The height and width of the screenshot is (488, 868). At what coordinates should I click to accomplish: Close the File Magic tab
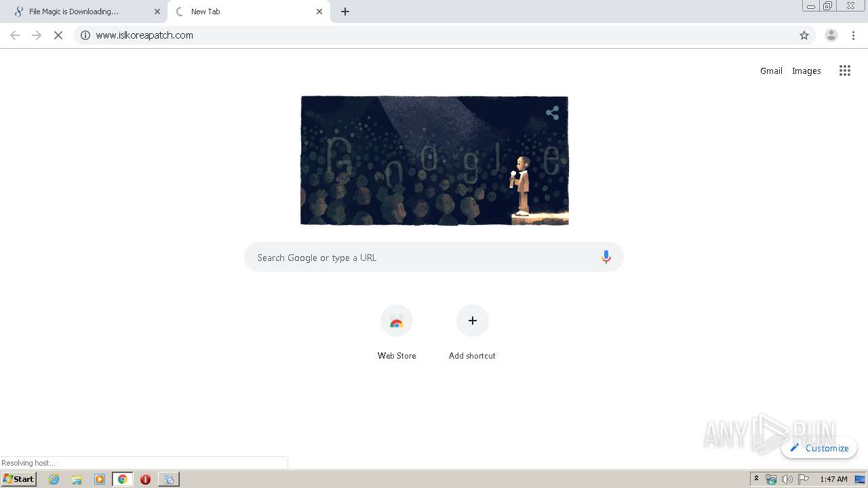pyautogui.click(x=157, y=12)
